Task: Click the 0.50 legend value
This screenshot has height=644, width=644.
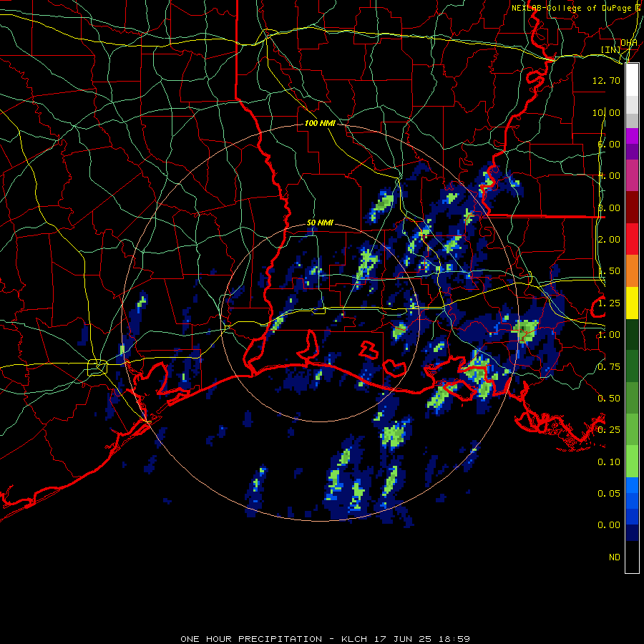Action: click(609, 399)
